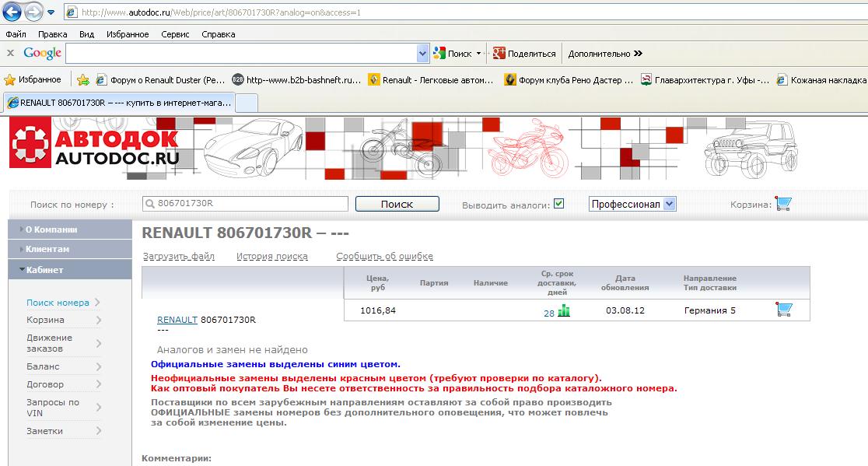Screen dimensions: 868x466
Task: Open the Избранное favorites star button
Action: click(33, 79)
